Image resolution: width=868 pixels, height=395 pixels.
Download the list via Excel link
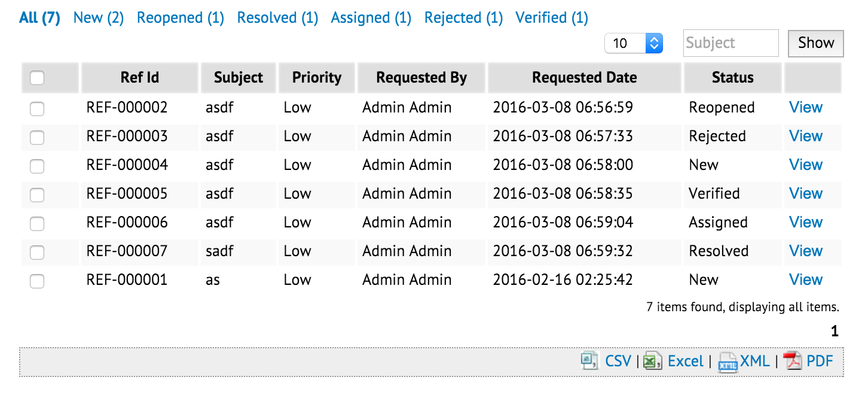pos(685,361)
